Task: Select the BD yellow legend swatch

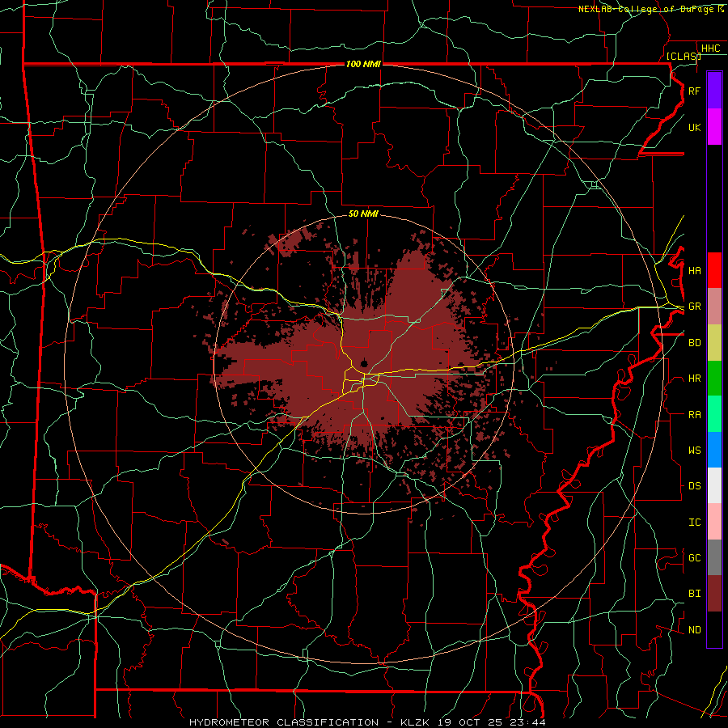Action: [714, 342]
